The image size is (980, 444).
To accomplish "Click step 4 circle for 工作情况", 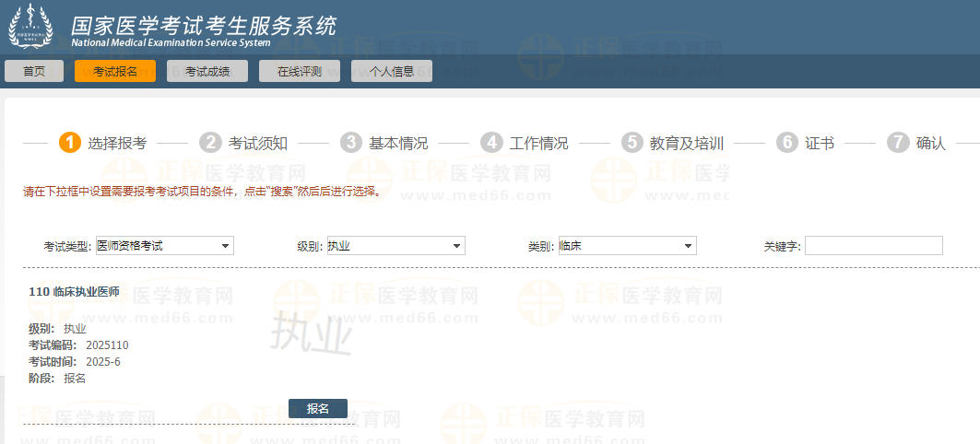I will coord(492,143).
